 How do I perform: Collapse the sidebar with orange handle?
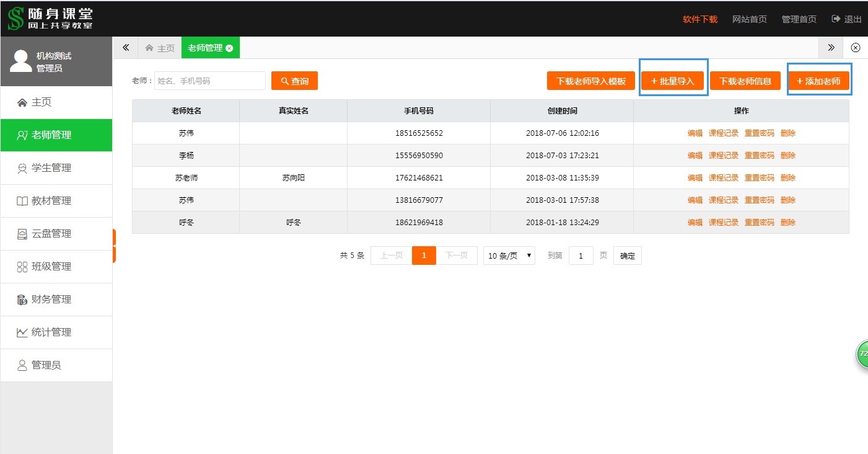pyautogui.click(x=114, y=246)
